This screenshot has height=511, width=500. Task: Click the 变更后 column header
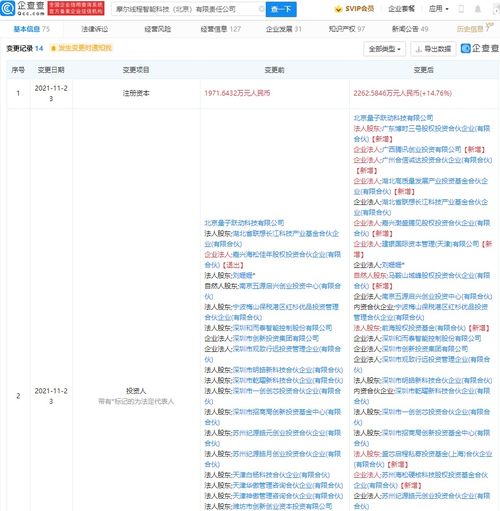[424, 70]
